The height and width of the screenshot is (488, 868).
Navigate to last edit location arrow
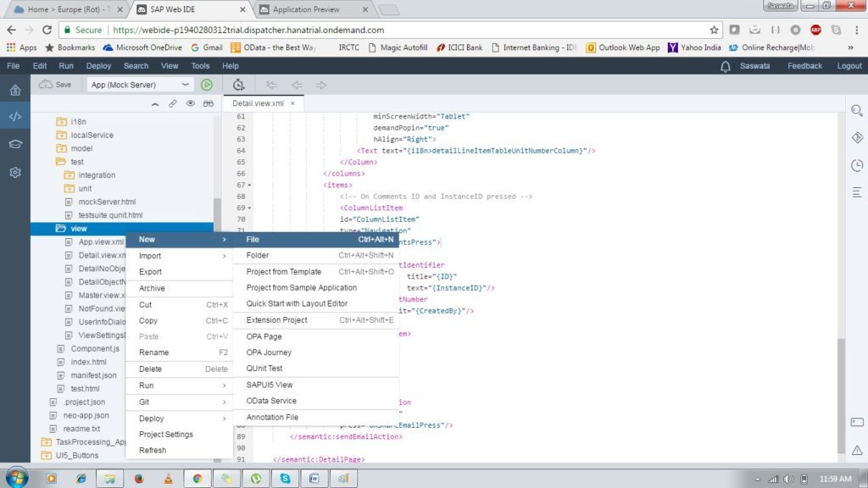(271, 85)
